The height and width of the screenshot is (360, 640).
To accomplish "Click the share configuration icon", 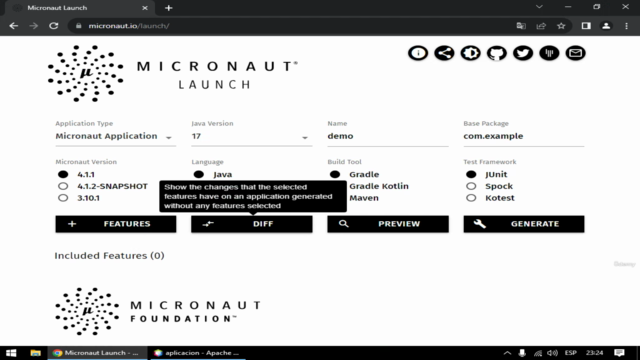I will (x=444, y=53).
